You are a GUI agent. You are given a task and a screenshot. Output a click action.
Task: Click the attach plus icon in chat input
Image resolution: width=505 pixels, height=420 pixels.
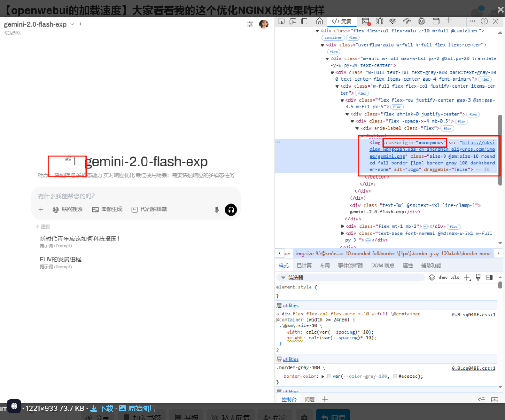point(41,210)
